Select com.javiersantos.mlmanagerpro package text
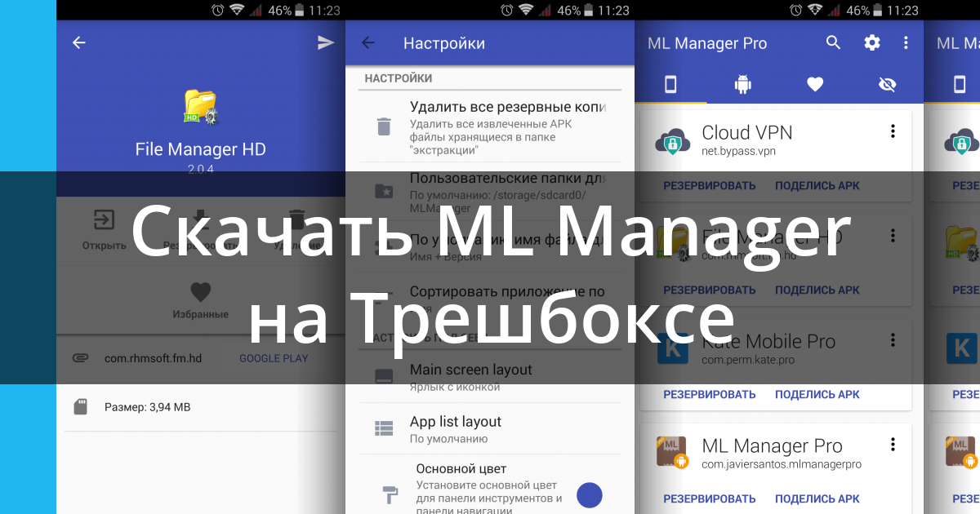This screenshot has height=514, width=980. 782,464
